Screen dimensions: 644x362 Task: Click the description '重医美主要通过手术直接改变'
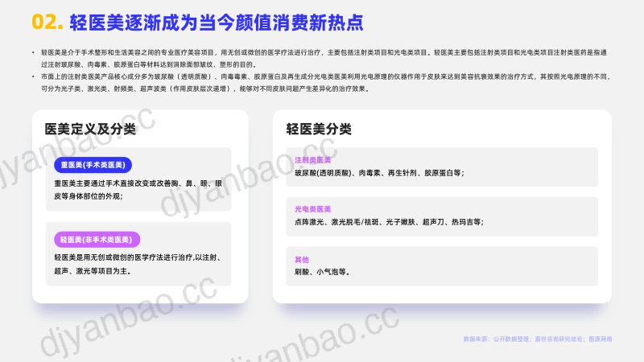[138, 190]
